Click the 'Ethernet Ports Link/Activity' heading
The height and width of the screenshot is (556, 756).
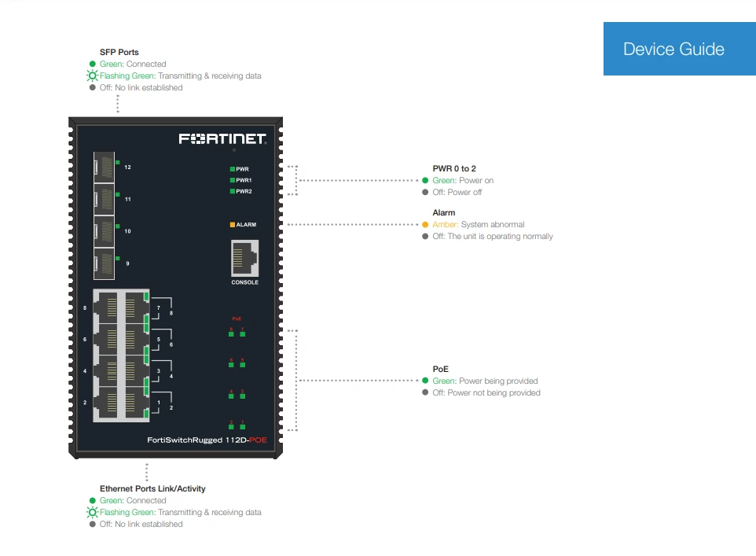coord(152,488)
